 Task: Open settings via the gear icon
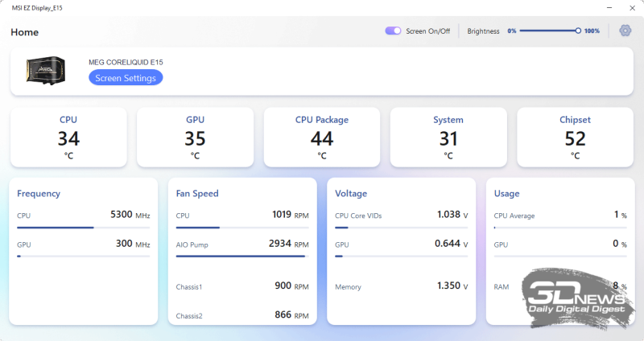coord(625,31)
